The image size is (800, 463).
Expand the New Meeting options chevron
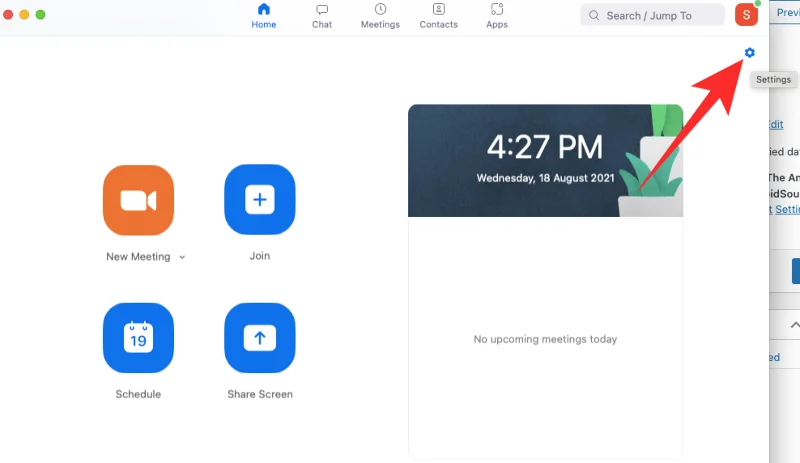(x=182, y=257)
